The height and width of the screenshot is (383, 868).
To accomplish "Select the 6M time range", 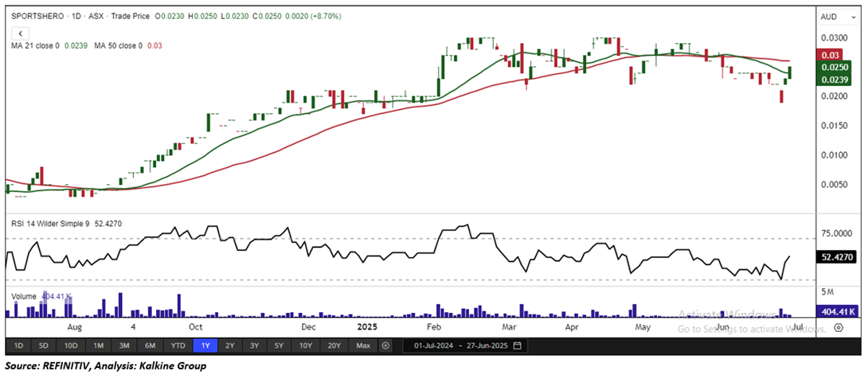I will [x=150, y=346].
